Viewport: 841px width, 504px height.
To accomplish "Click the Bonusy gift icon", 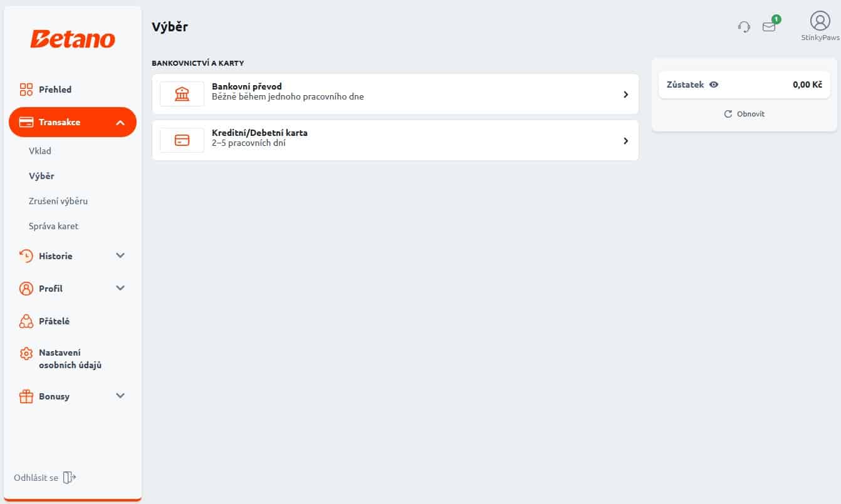I will [26, 396].
